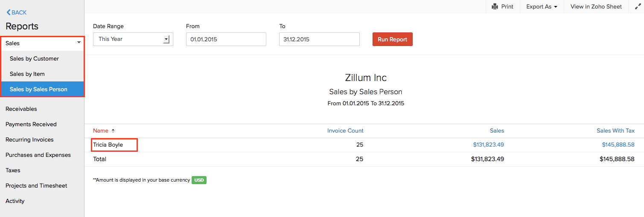Click the expand fullscreen arrows icon
The image size is (644, 217).
[638, 6]
